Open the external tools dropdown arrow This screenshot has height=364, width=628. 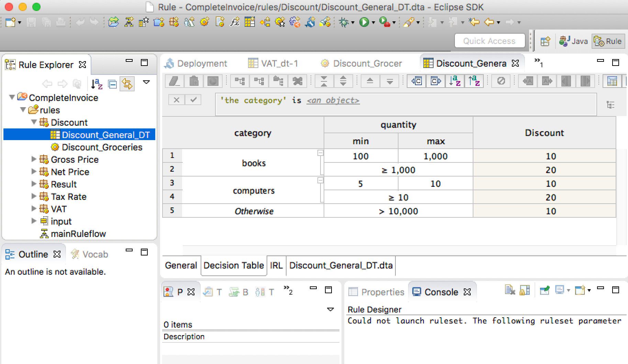point(394,23)
